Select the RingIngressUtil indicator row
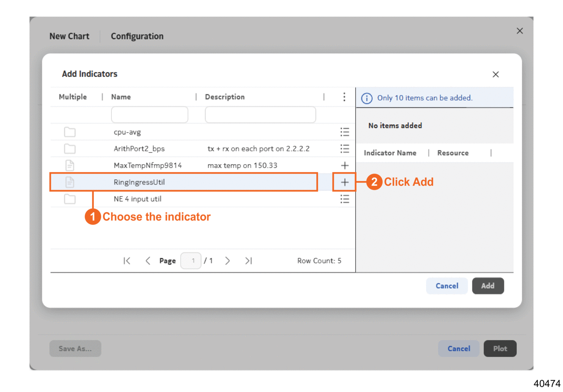 [x=183, y=182]
